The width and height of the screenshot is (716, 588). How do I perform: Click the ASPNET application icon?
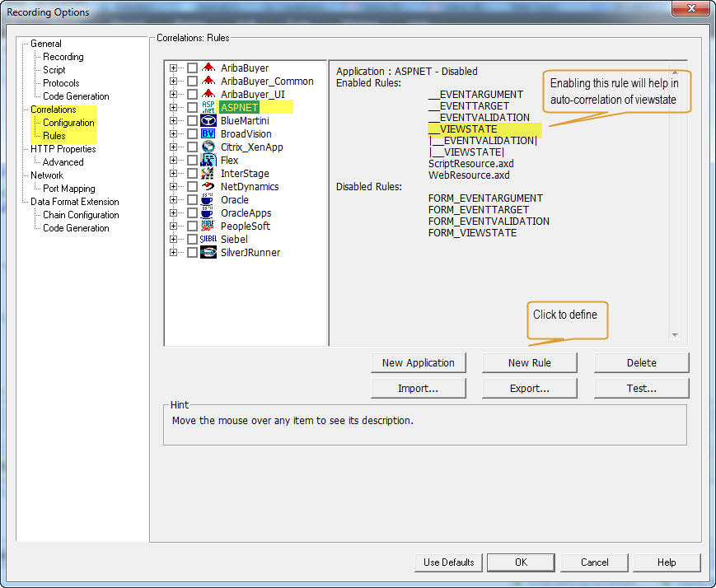[208, 108]
